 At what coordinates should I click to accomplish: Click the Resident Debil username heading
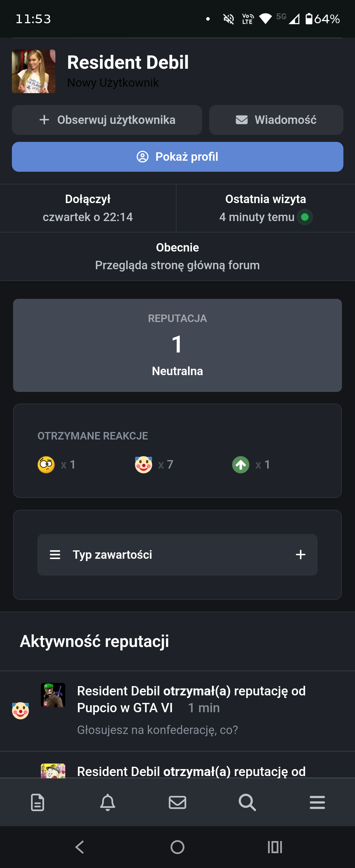pyautogui.click(x=128, y=62)
